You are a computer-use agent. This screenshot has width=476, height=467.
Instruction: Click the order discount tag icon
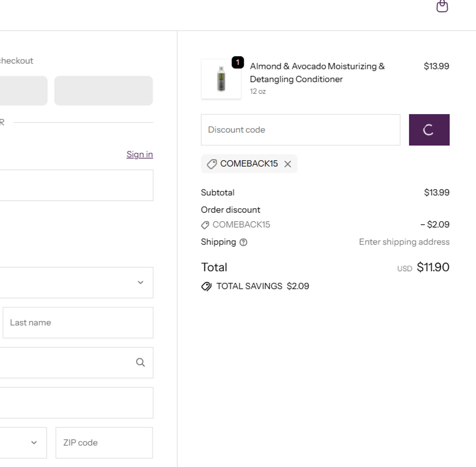pyautogui.click(x=205, y=225)
